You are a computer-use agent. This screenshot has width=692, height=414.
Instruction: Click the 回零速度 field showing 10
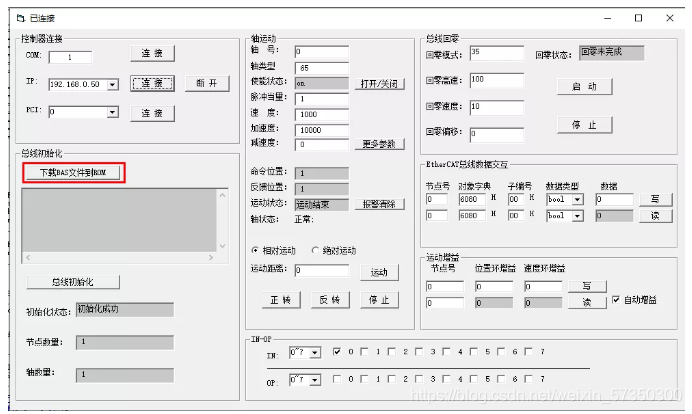pyautogui.click(x=497, y=108)
